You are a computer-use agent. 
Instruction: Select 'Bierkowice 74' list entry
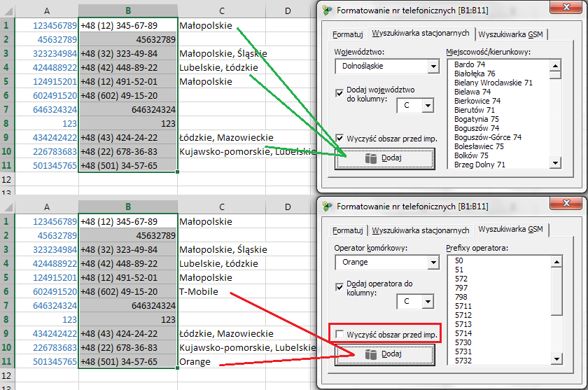(477, 101)
